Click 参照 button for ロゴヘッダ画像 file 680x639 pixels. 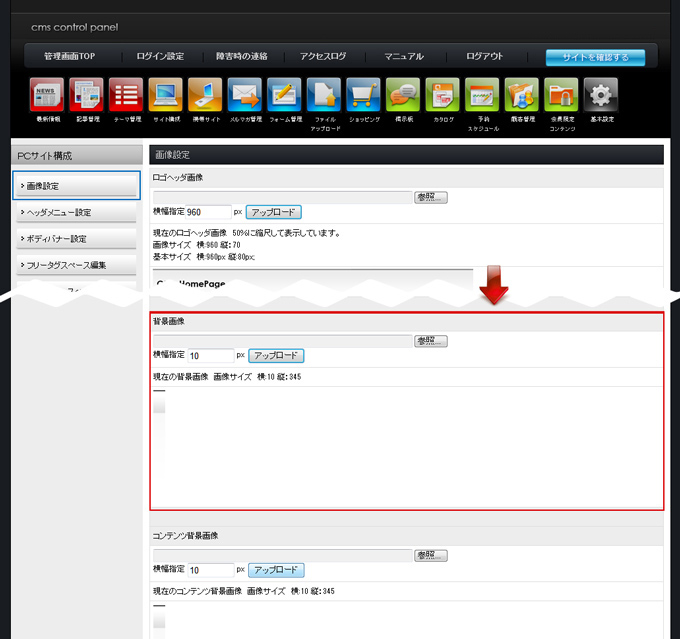[x=431, y=197]
